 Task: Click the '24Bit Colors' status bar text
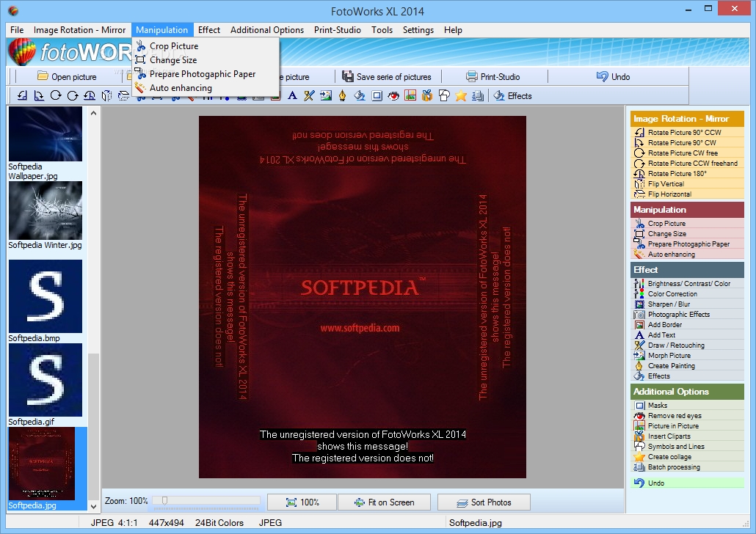tap(219, 522)
